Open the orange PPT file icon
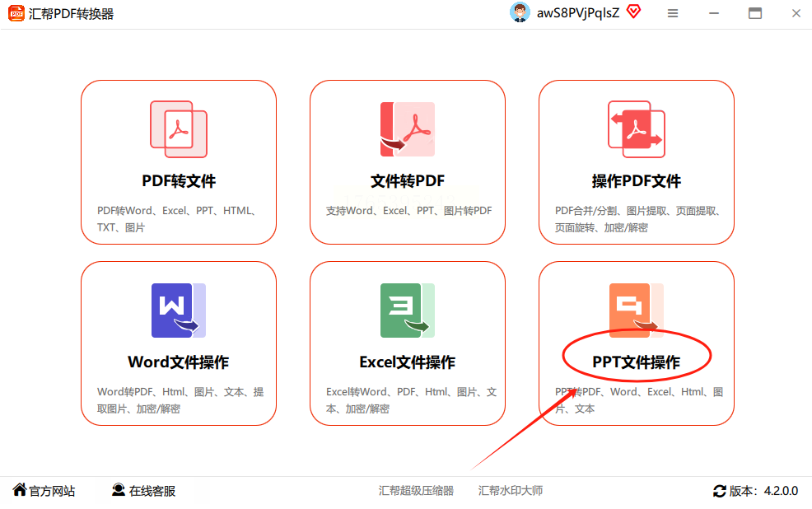812x509 pixels. (637, 311)
